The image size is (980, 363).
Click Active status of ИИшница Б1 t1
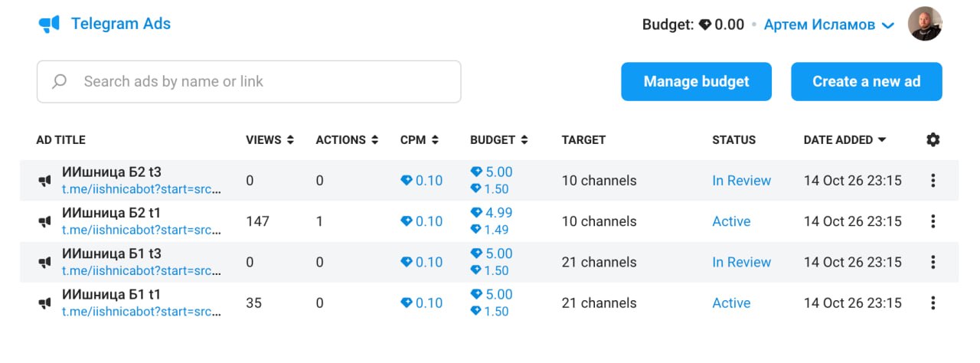pos(731,302)
